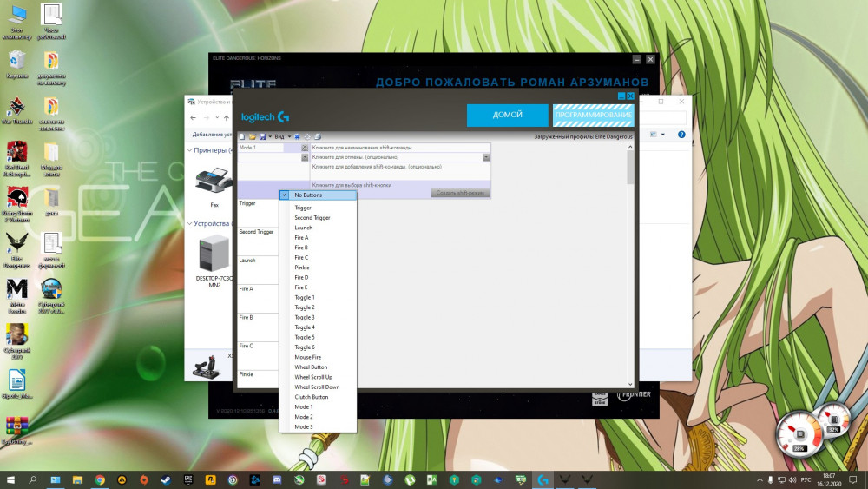The width and height of the screenshot is (868, 489).
Task: Click the new profile icon in toolbar
Action: (x=242, y=136)
